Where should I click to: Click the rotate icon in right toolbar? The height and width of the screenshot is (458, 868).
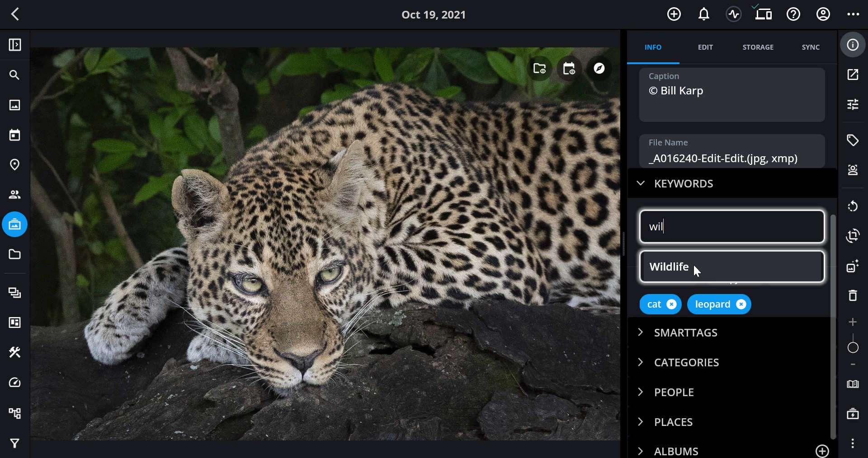point(853,206)
